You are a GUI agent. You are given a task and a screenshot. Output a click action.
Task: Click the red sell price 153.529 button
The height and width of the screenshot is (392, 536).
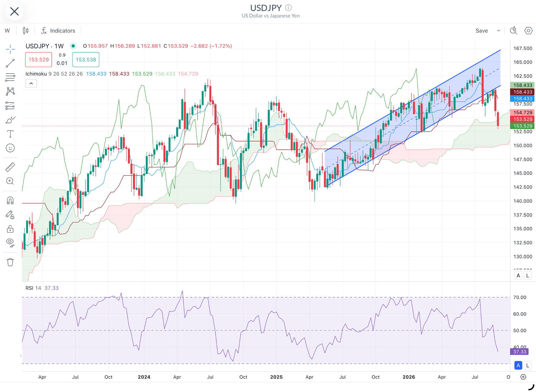point(38,60)
